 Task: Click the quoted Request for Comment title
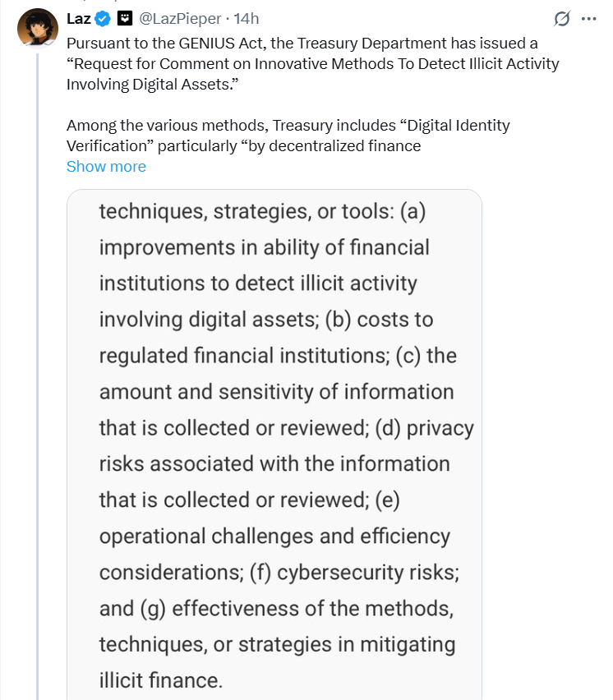coord(312,74)
